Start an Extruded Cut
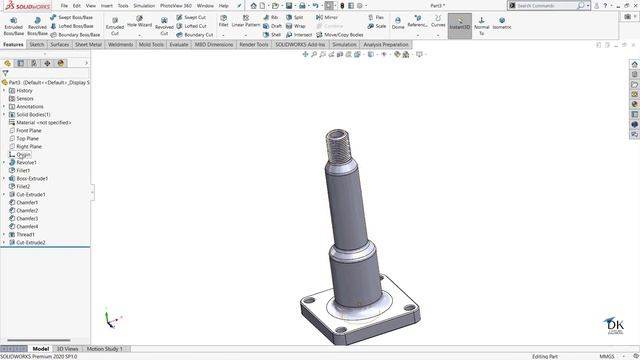The height and width of the screenshot is (360, 640). 115,26
